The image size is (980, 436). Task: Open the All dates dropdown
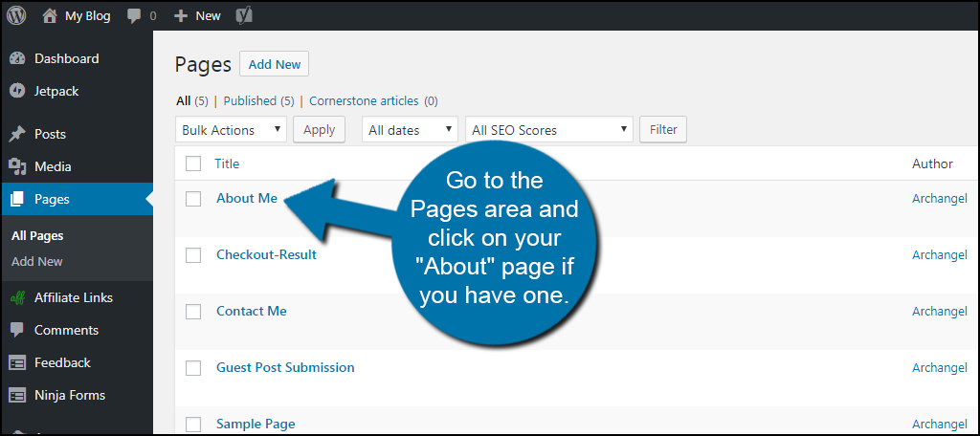coord(410,130)
